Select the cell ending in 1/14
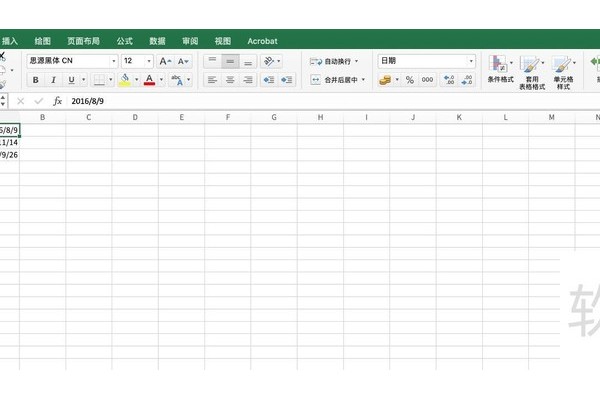Screen dimensions: 600x400 tap(10, 142)
